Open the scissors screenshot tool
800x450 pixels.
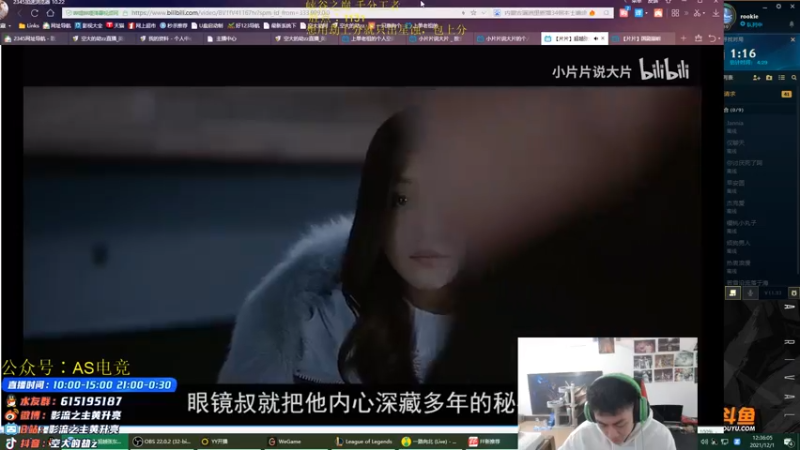697,13
